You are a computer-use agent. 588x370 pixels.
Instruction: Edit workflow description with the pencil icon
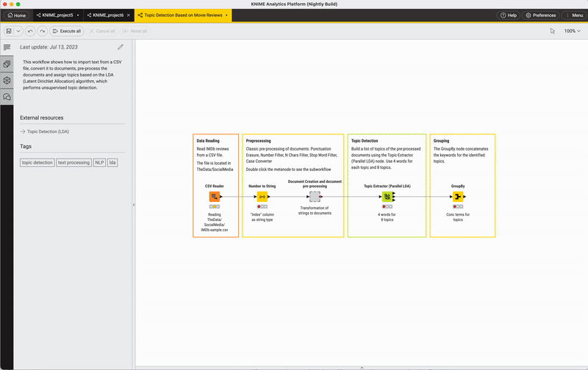coord(121,47)
